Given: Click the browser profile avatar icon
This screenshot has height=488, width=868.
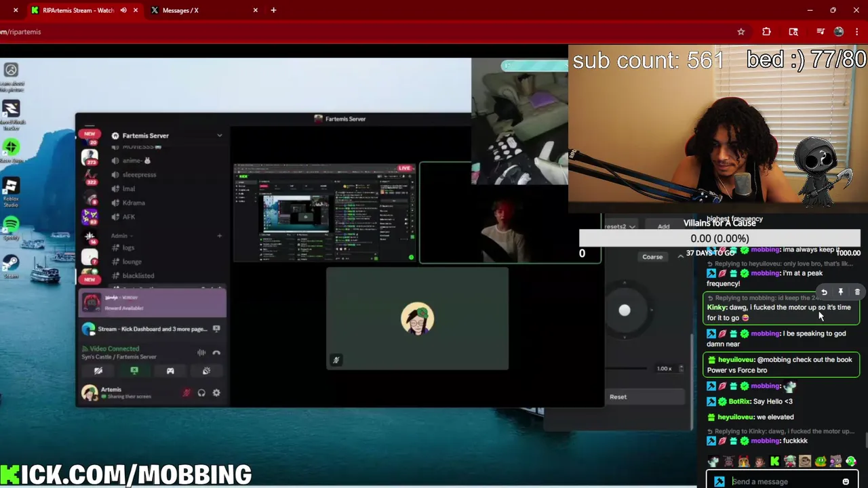Looking at the screenshot, I should (x=839, y=32).
